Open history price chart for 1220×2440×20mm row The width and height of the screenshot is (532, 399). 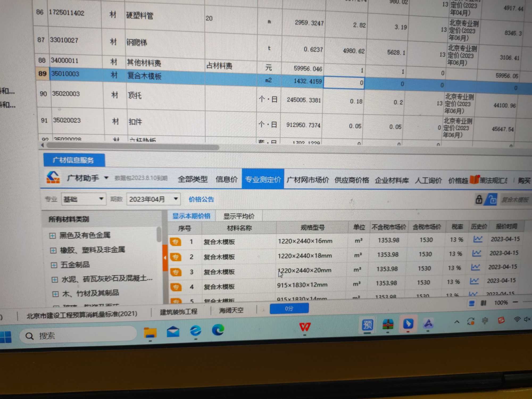(475, 267)
